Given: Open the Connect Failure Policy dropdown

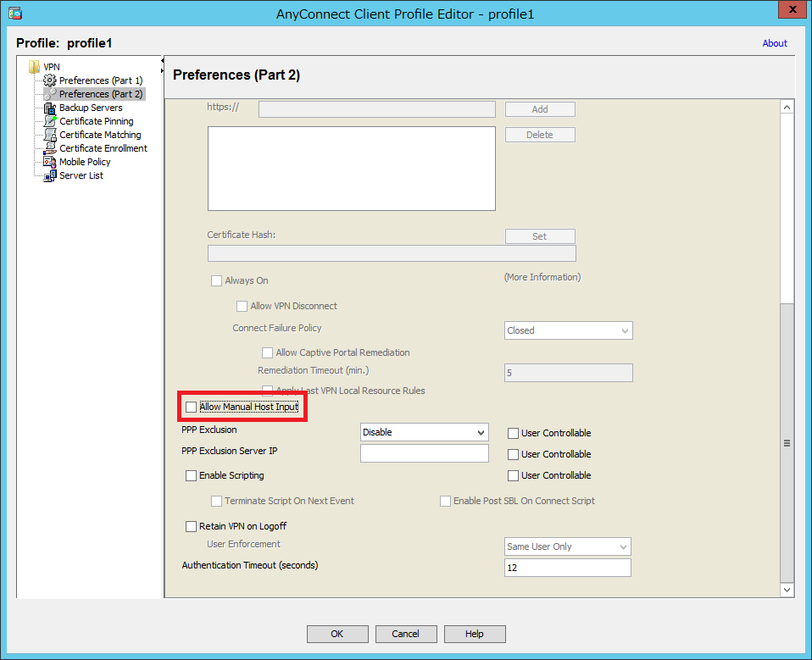Looking at the screenshot, I should pos(569,330).
